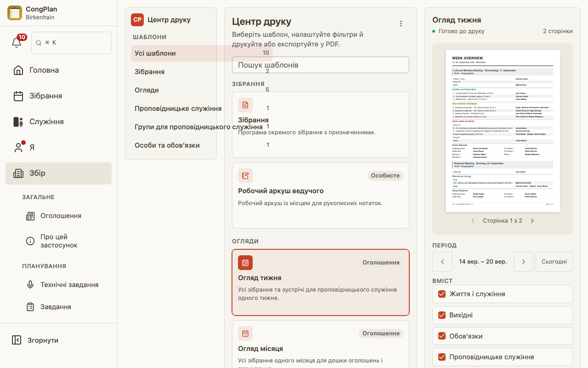Image resolution: width=588 pixels, height=368 pixels.
Task: Open the Головна page
Action: 58,70
